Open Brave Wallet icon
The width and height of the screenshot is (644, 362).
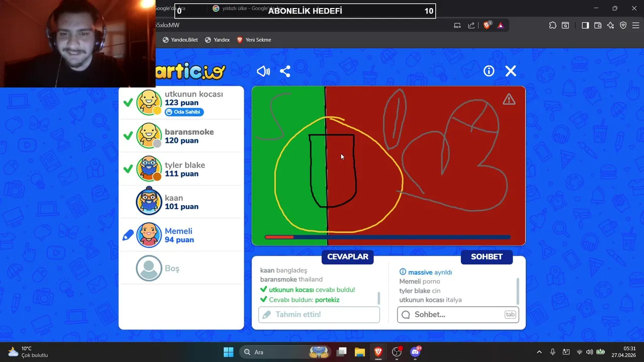[x=598, y=25]
